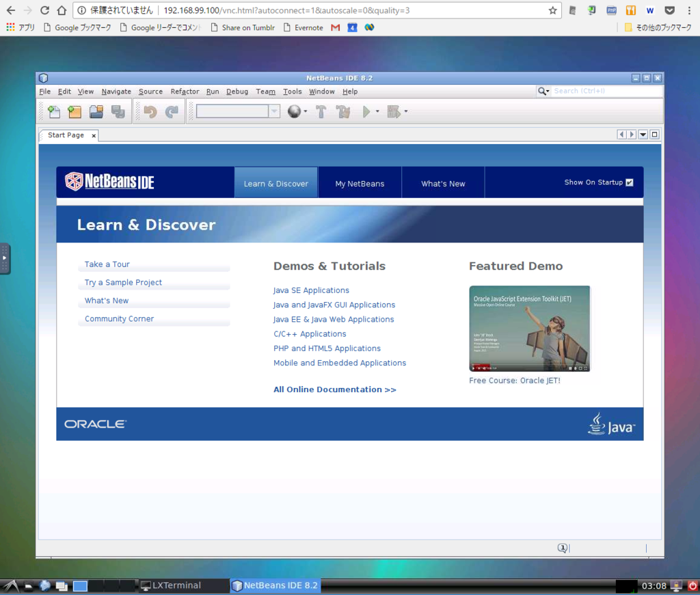
Task: Open the Refactor menu
Action: [x=185, y=92]
